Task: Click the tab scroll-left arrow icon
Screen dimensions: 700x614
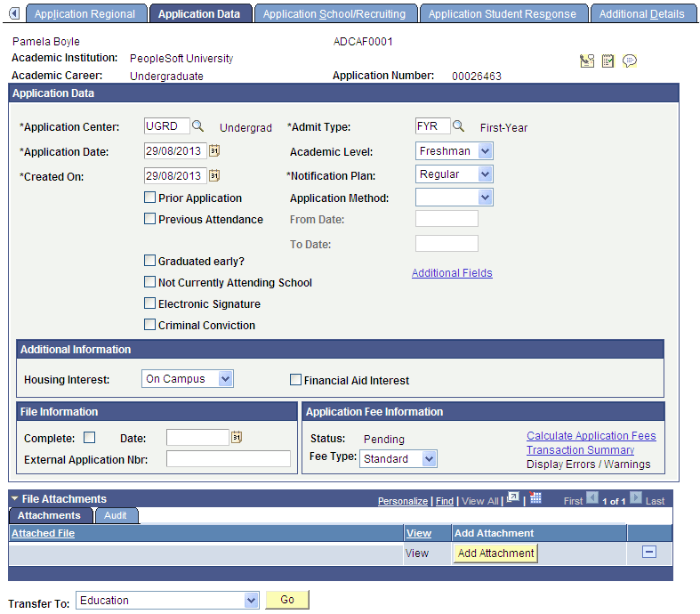Action: tap(14, 13)
